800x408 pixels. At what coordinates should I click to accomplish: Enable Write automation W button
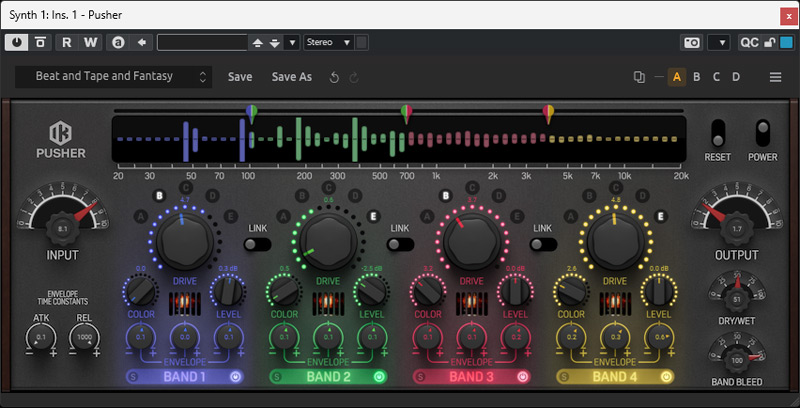click(91, 42)
